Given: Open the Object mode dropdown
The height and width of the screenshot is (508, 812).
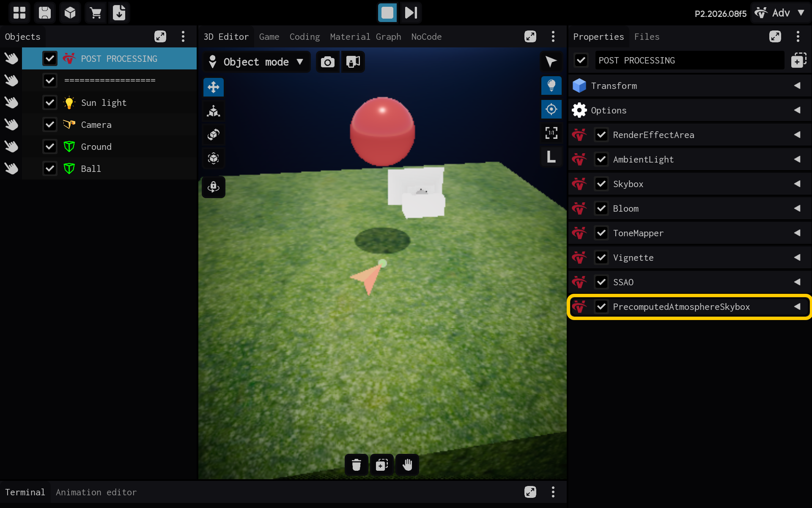Looking at the screenshot, I should [x=257, y=62].
